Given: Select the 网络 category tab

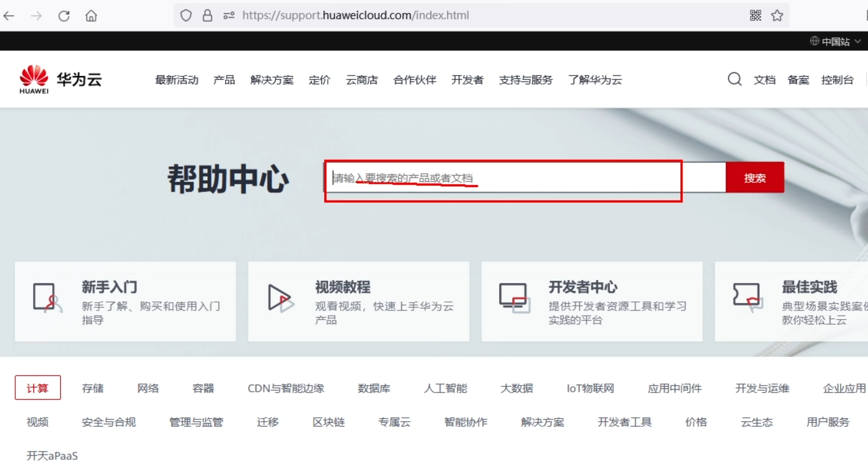Looking at the screenshot, I should pos(148,388).
